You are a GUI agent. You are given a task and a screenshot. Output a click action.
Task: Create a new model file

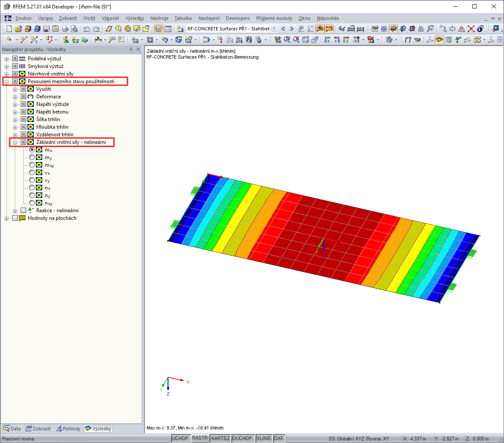[x=9, y=29]
